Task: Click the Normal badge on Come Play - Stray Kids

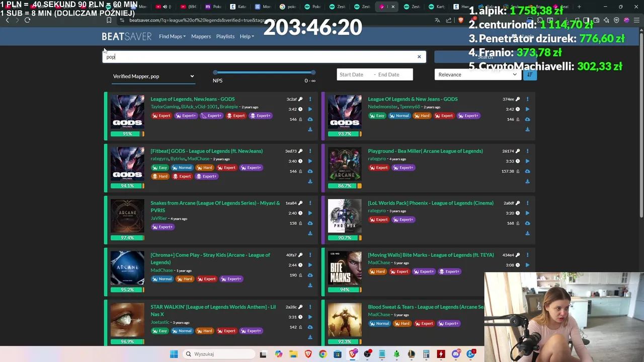Action: click(x=162, y=279)
